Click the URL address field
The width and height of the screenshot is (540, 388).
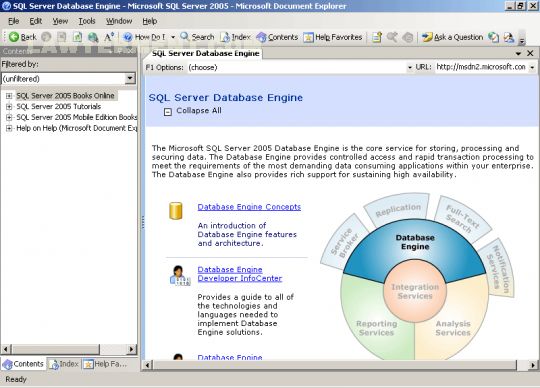tap(481, 67)
